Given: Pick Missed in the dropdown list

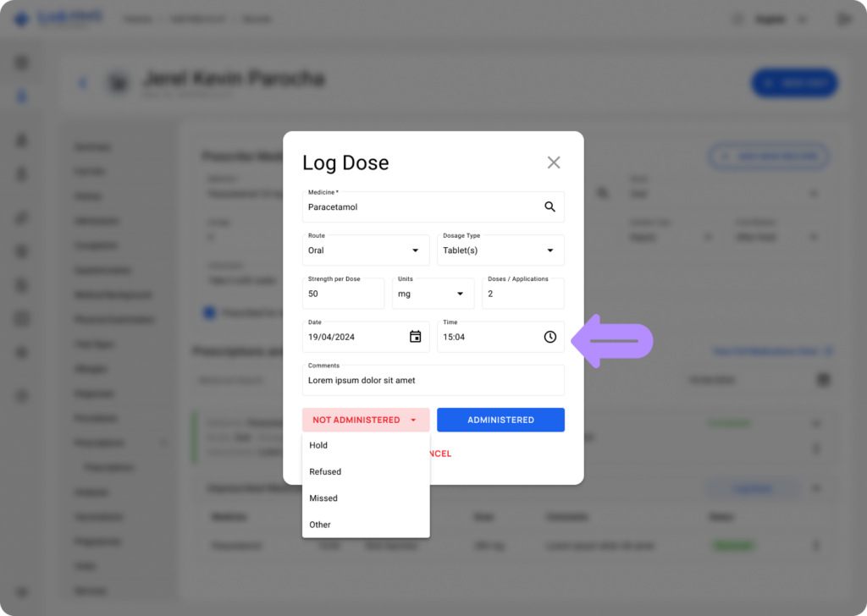Looking at the screenshot, I should tap(323, 498).
